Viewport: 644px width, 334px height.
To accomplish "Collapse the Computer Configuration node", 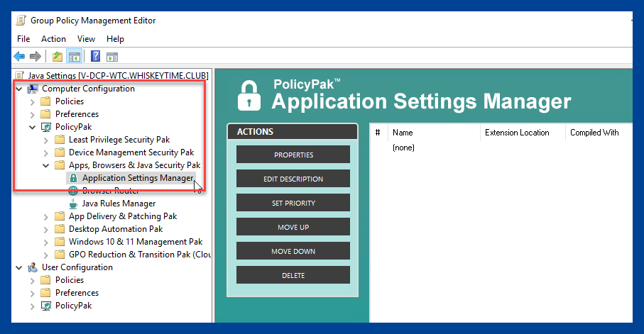I will pyautogui.click(x=19, y=89).
